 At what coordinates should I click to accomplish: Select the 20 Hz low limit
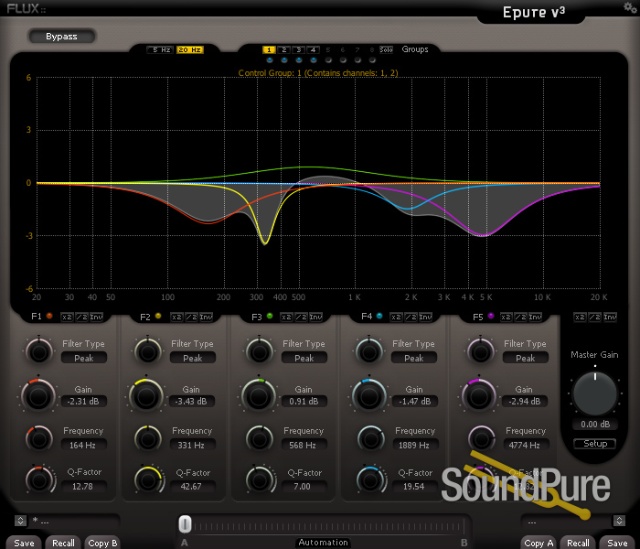point(190,50)
